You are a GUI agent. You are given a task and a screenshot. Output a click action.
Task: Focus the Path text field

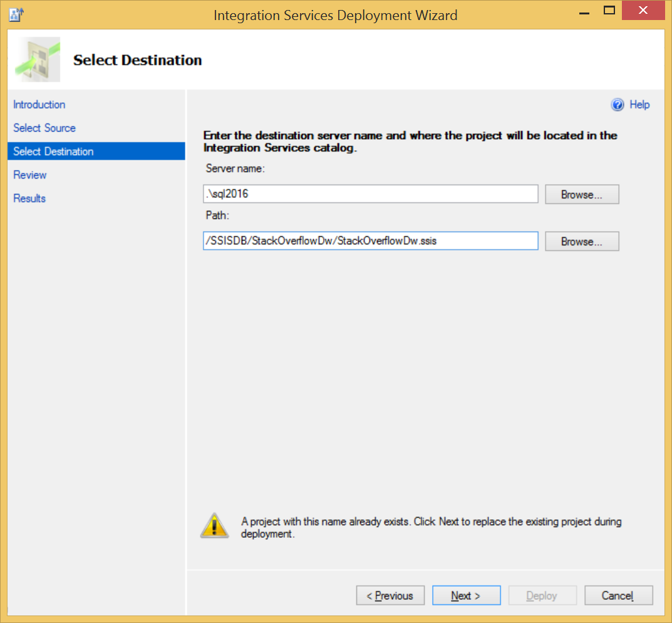[x=370, y=241]
